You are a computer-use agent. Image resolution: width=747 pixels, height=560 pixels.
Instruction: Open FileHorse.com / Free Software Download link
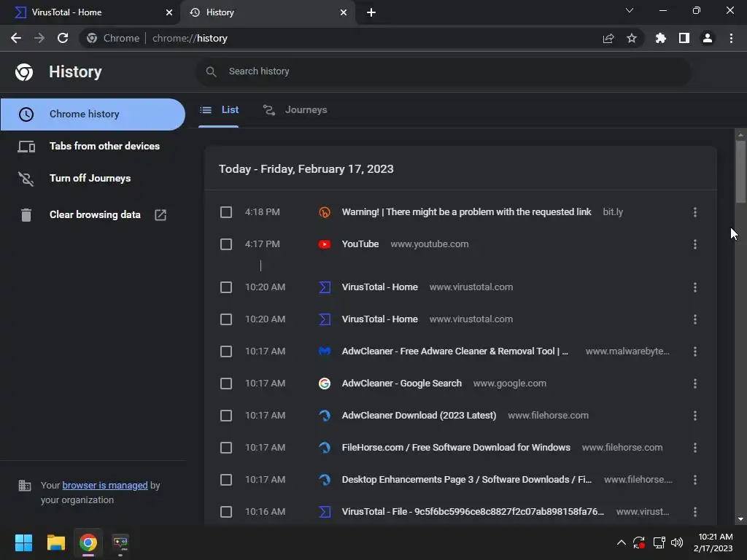(456, 448)
